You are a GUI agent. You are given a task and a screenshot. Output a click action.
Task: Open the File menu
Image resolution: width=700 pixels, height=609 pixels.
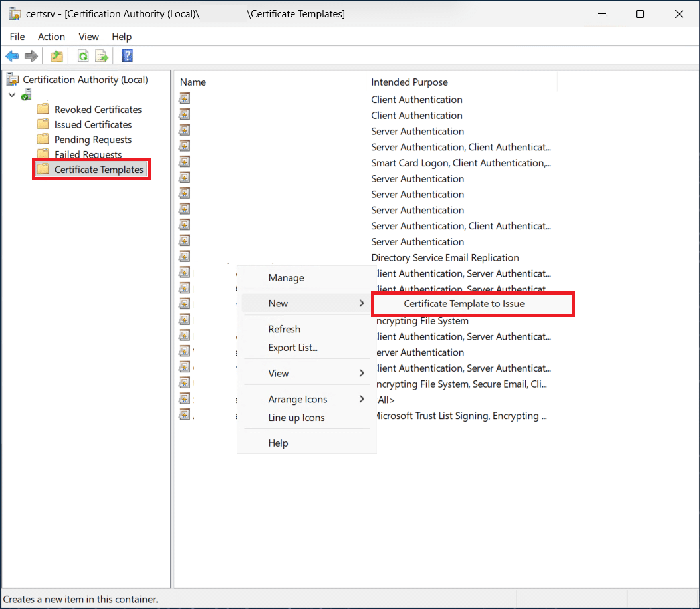17,37
